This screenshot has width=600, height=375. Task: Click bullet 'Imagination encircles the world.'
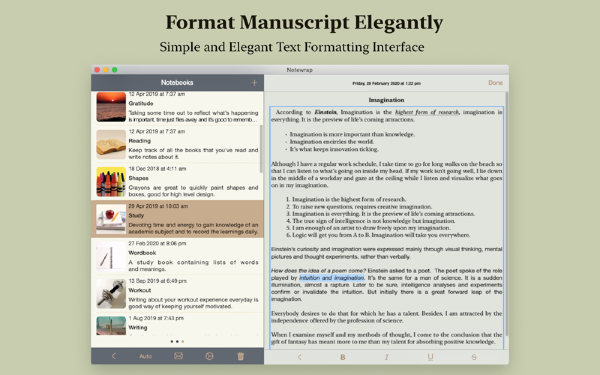pos(331,142)
